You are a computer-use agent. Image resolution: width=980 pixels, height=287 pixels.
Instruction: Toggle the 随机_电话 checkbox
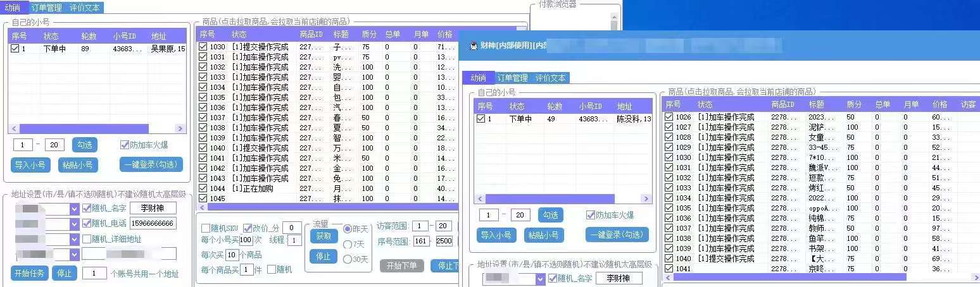click(87, 223)
